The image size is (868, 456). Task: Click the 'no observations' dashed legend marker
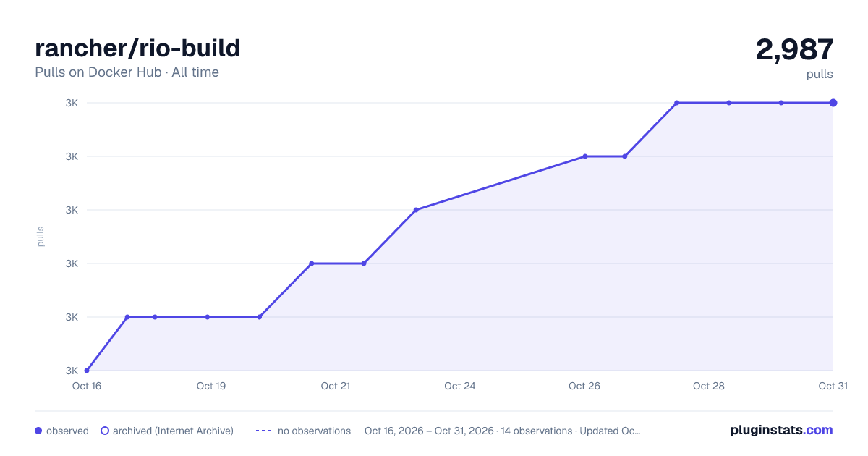point(263,431)
